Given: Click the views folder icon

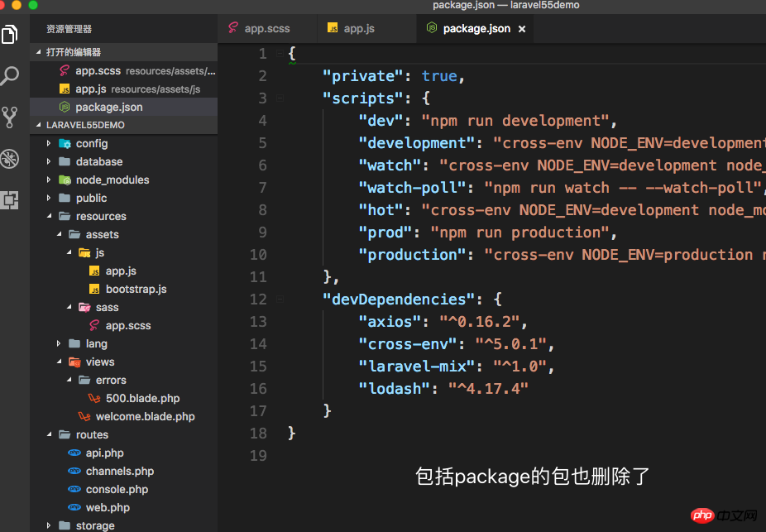Looking at the screenshot, I should click(74, 362).
